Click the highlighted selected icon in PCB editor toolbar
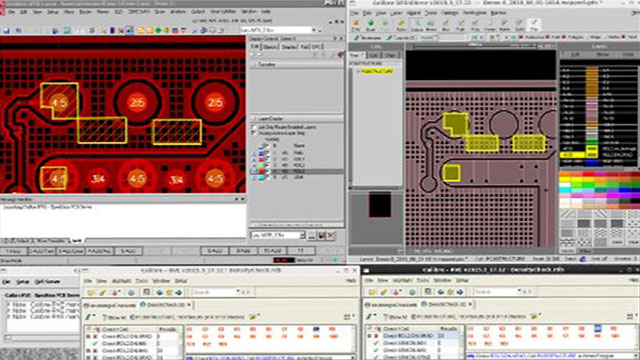 tap(129, 30)
